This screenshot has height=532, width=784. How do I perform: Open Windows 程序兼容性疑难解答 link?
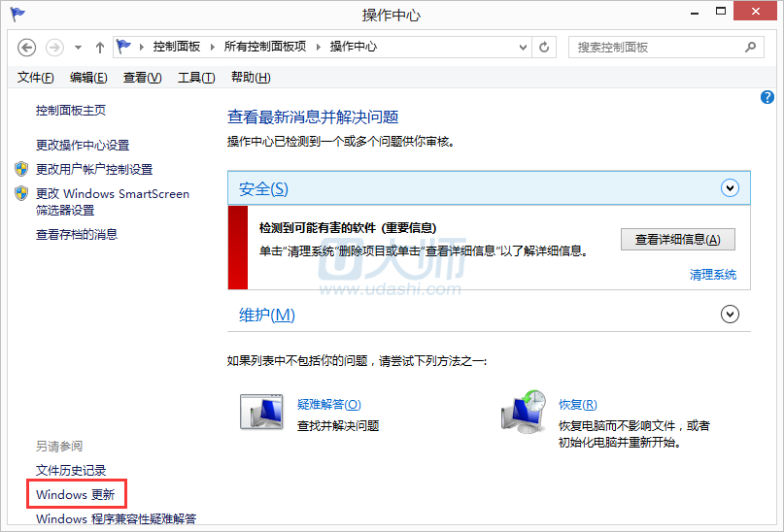[x=116, y=519]
